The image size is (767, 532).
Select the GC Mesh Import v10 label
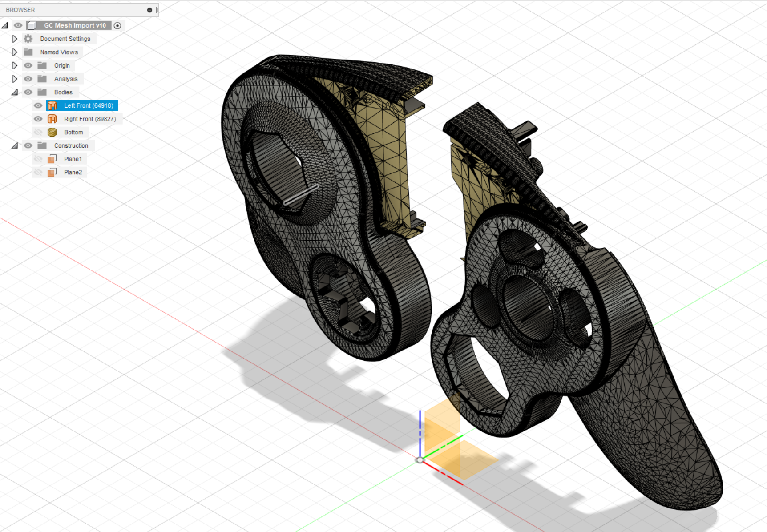[75, 25]
